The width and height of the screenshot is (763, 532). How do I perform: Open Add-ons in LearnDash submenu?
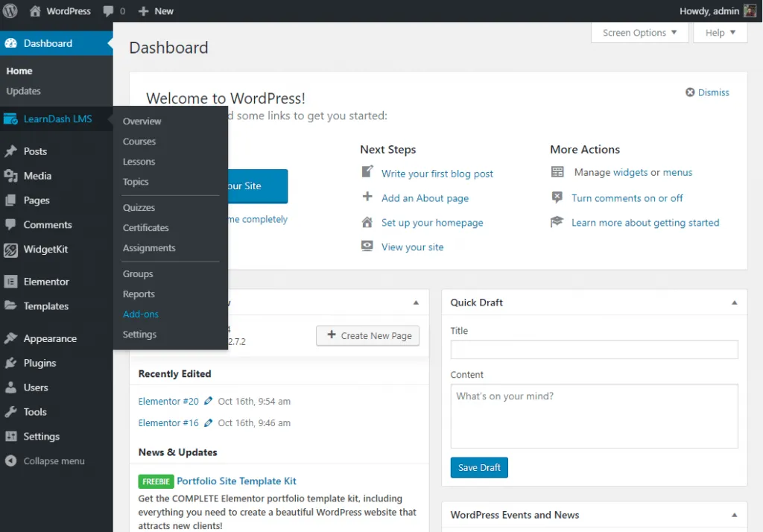coord(141,314)
